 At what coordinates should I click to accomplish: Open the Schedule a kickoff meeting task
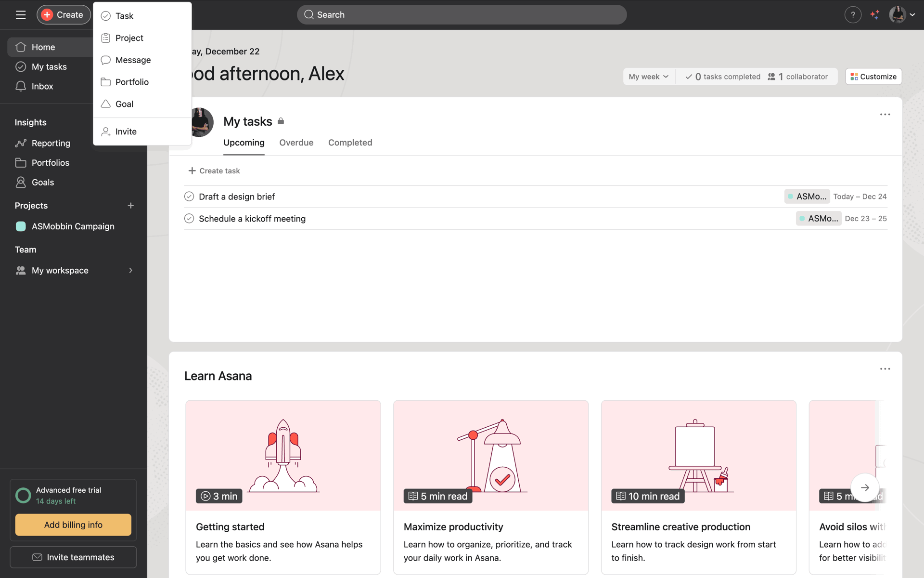(x=252, y=219)
